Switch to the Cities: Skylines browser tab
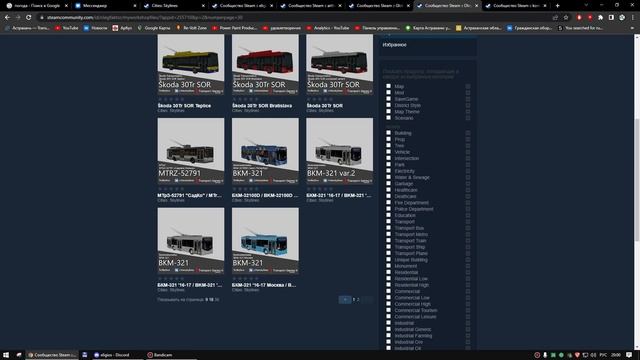640x360 pixels. (173, 6)
